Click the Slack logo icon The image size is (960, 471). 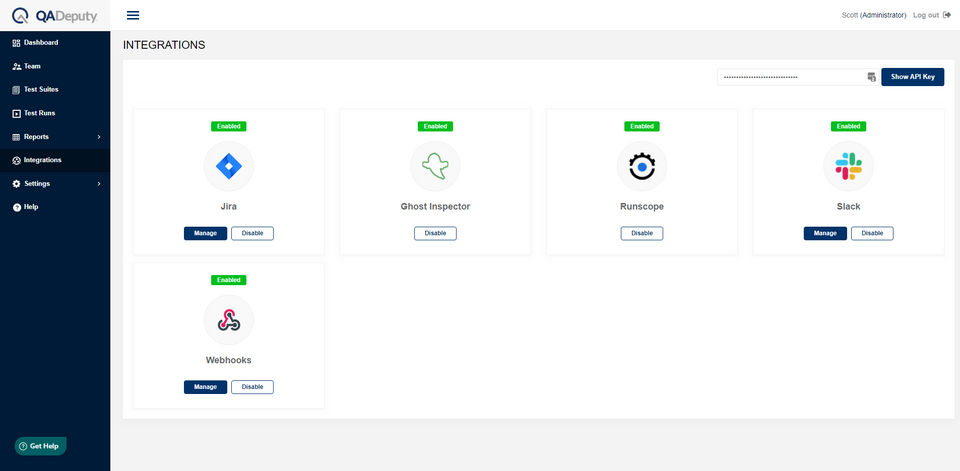click(849, 166)
